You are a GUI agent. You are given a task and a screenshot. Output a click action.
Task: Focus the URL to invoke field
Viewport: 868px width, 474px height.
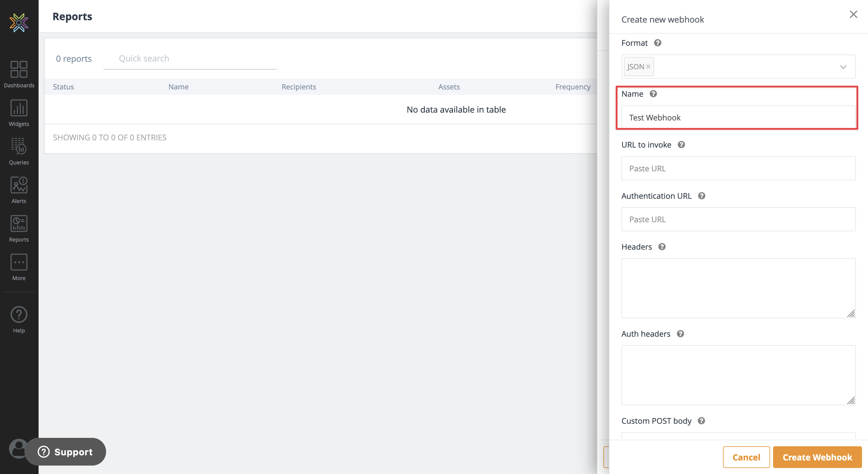(x=738, y=168)
